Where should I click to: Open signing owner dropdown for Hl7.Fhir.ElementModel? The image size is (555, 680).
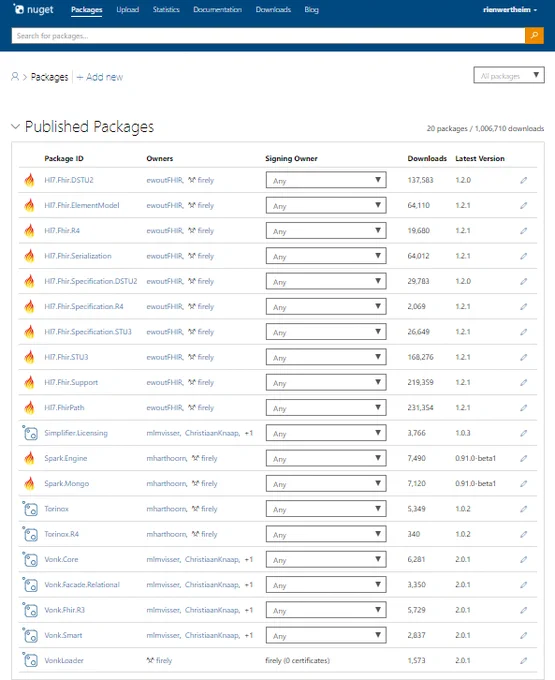pos(326,206)
